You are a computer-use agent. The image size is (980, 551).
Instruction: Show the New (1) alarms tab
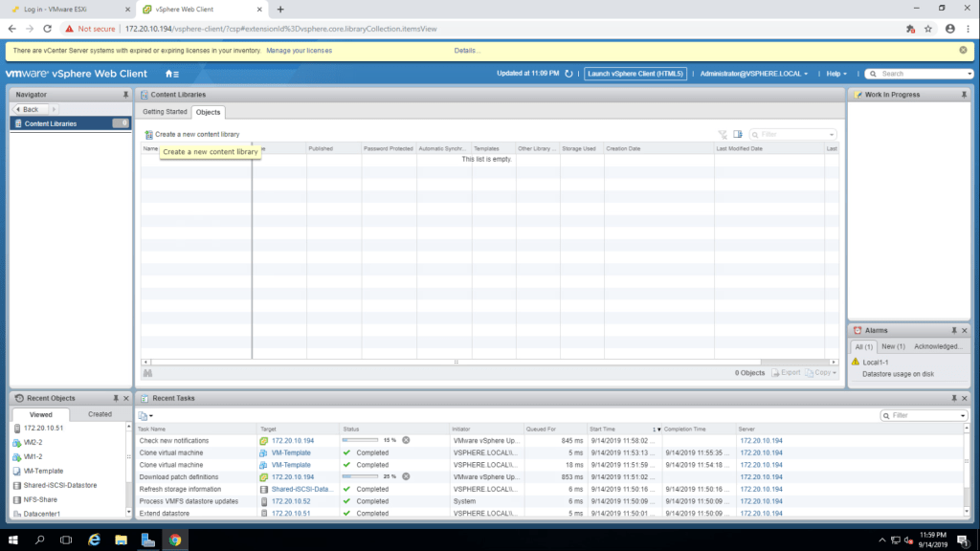[893, 346]
